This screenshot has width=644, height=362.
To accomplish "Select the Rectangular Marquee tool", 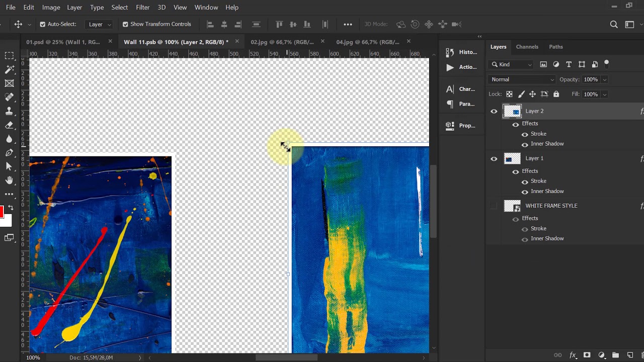I will (x=9, y=56).
